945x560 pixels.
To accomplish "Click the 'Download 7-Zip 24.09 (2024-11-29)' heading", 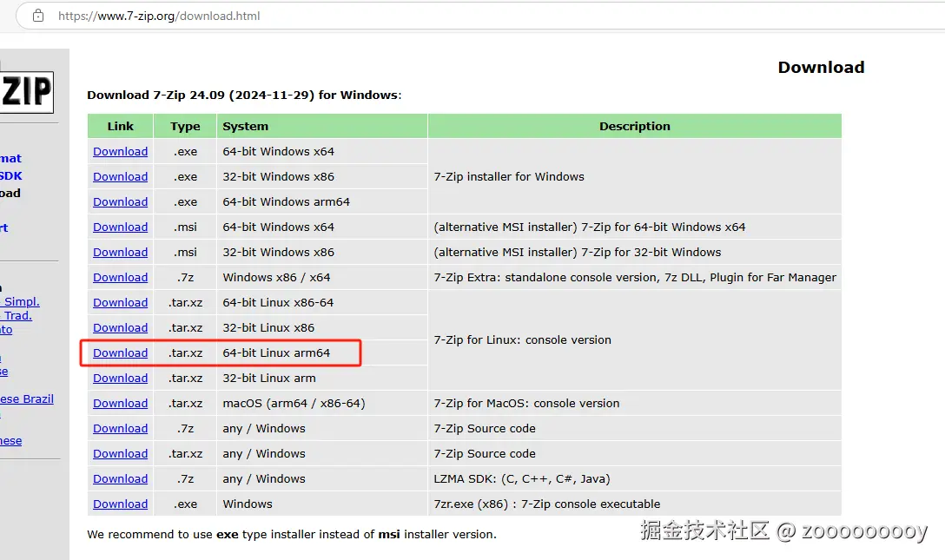I will (x=244, y=96).
